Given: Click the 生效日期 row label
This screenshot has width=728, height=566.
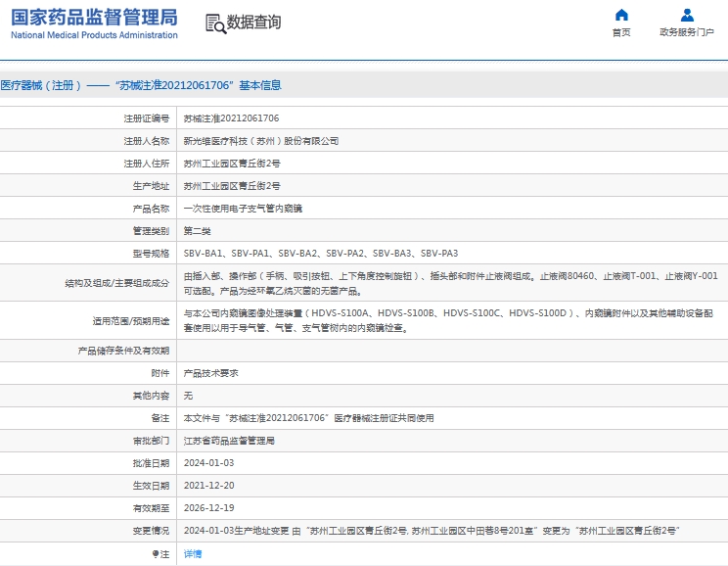Looking at the screenshot, I should 152,486.
